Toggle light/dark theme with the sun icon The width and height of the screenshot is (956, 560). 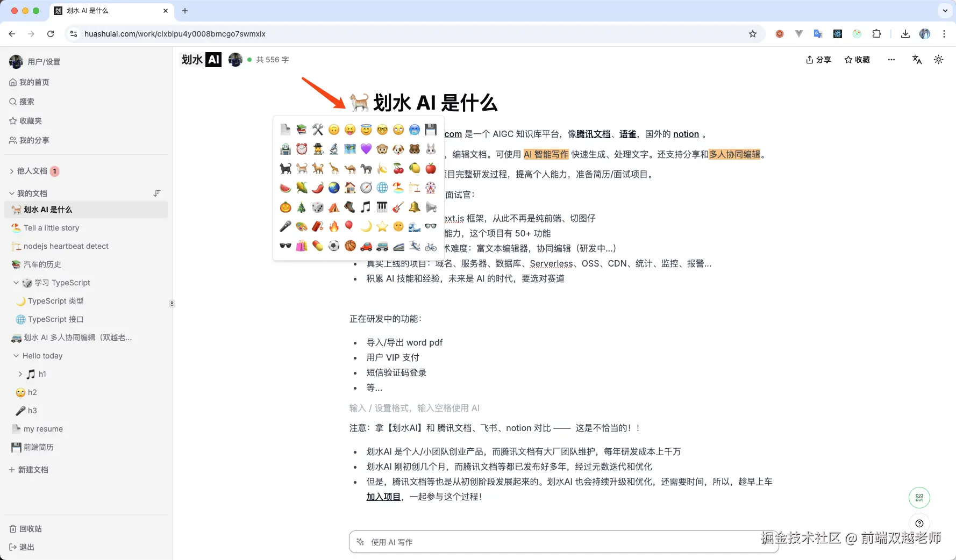click(938, 60)
